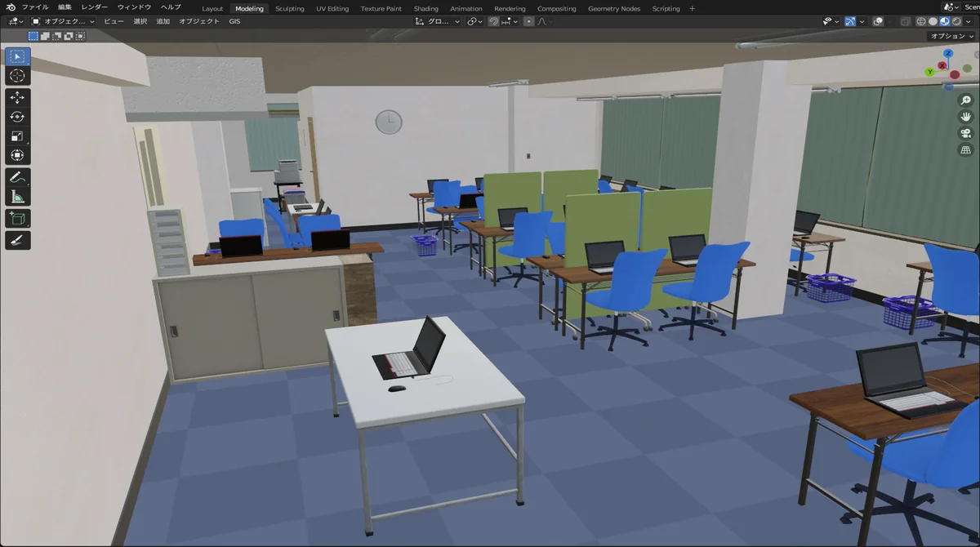This screenshot has width=980, height=547.
Task: Open the オブジェクト mode dropdown
Action: [69, 21]
